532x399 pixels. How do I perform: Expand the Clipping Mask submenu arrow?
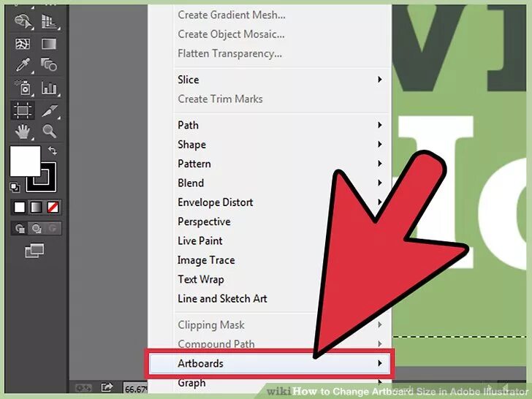380,324
